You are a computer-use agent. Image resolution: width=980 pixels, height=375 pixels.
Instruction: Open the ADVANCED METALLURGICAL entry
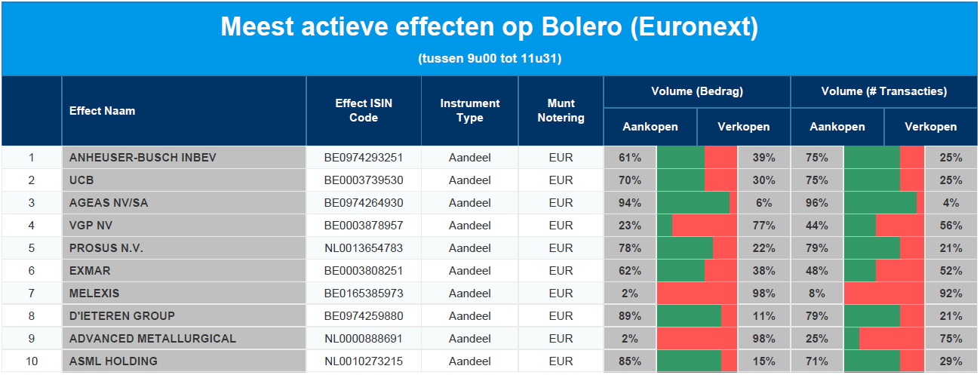[152, 339]
